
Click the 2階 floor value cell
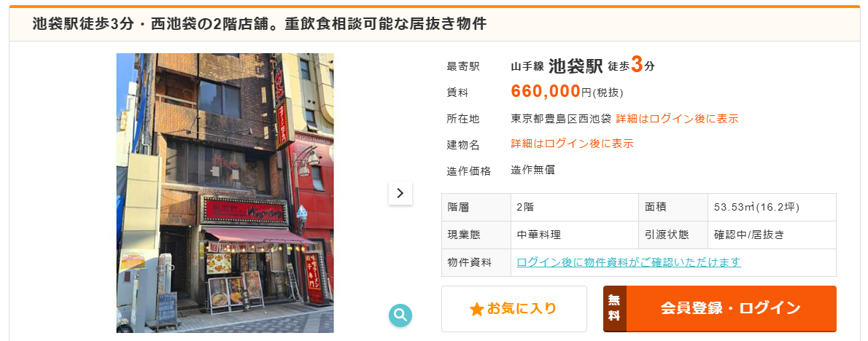tap(575, 207)
